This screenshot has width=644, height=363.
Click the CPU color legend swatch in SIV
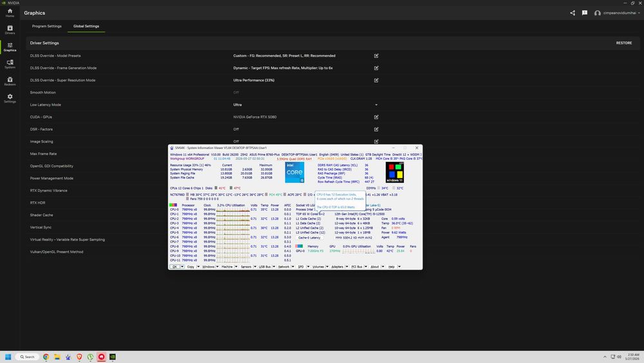(x=173, y=205)
